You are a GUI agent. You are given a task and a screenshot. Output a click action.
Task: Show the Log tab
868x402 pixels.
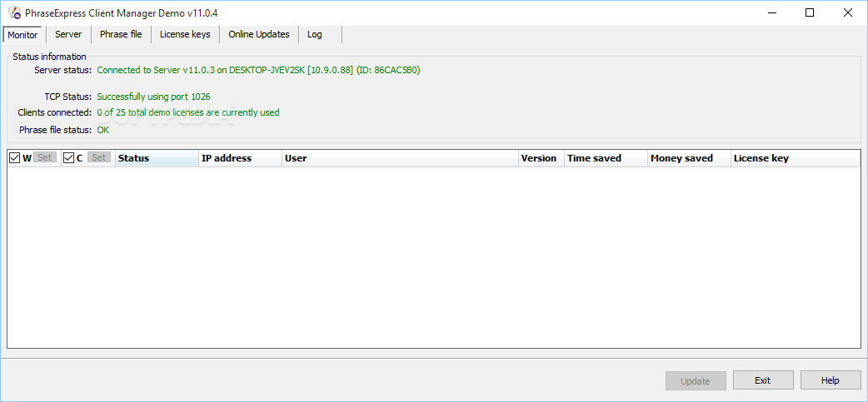coord(314,34)
